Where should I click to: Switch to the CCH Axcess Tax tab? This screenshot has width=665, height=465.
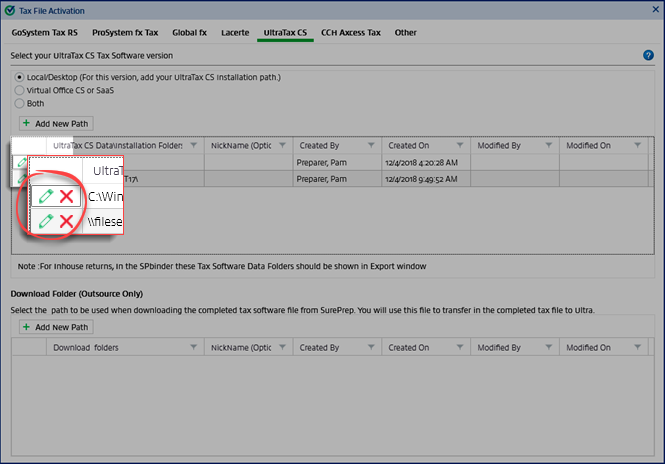coord(351,32)
